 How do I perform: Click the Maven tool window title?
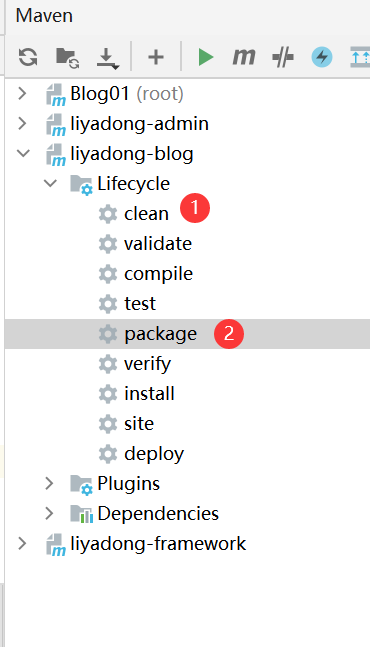point(44,16)
